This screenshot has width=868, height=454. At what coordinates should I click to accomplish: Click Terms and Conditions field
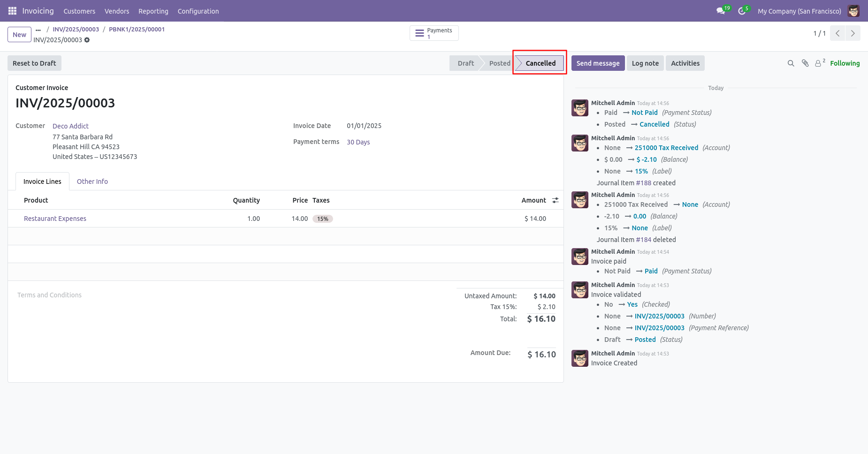tap(49, 295)
